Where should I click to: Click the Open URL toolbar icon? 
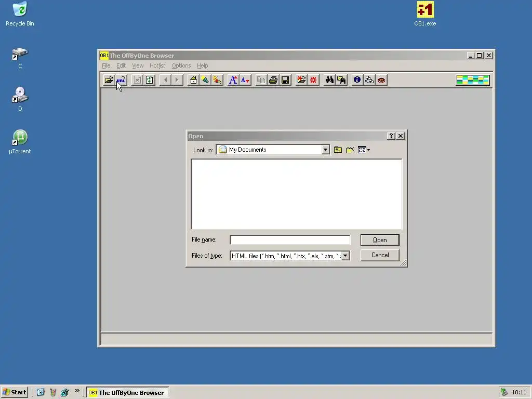[x=121, y=80]
